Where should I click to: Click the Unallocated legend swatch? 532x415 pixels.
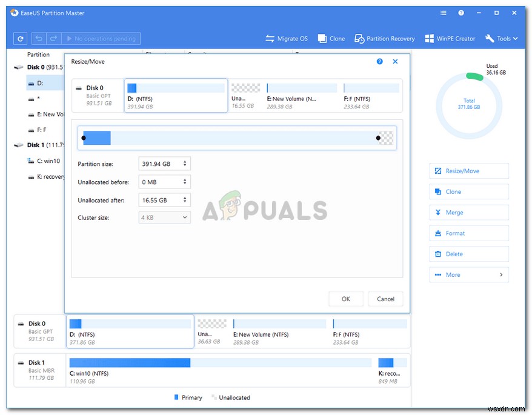tap(214, 397)
